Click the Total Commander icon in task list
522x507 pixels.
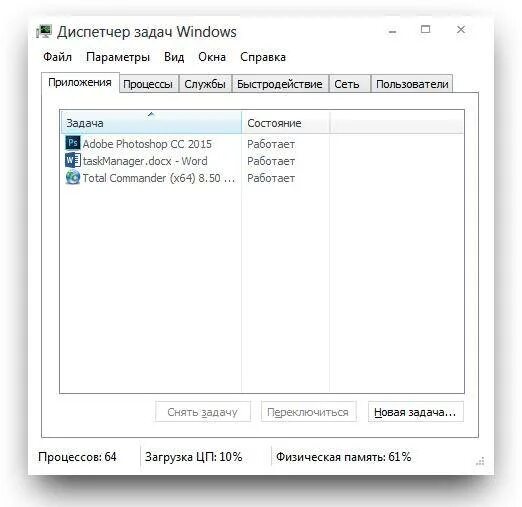[x=72, y=177]
